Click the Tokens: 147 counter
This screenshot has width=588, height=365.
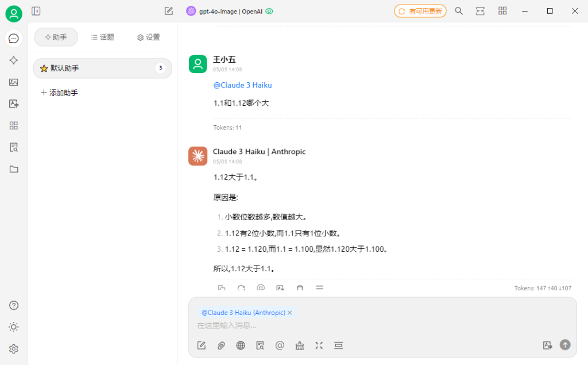coord(543,289)
